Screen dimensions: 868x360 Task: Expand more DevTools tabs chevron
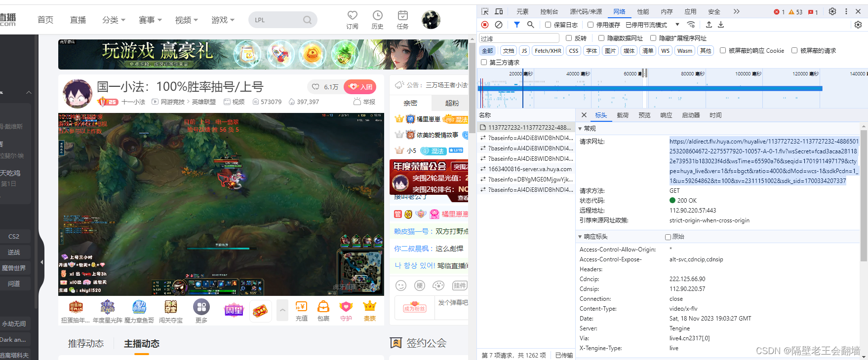(x=736, y=11)
